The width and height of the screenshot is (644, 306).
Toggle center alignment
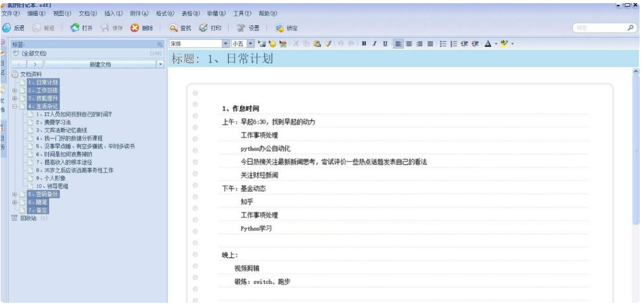pyautogui.click(x=409, y=44)
